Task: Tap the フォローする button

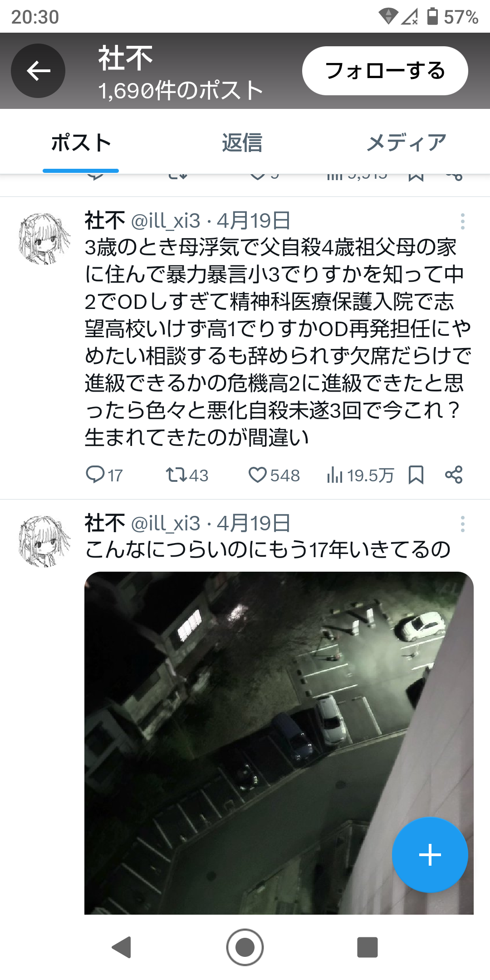Action: [385, 71]
